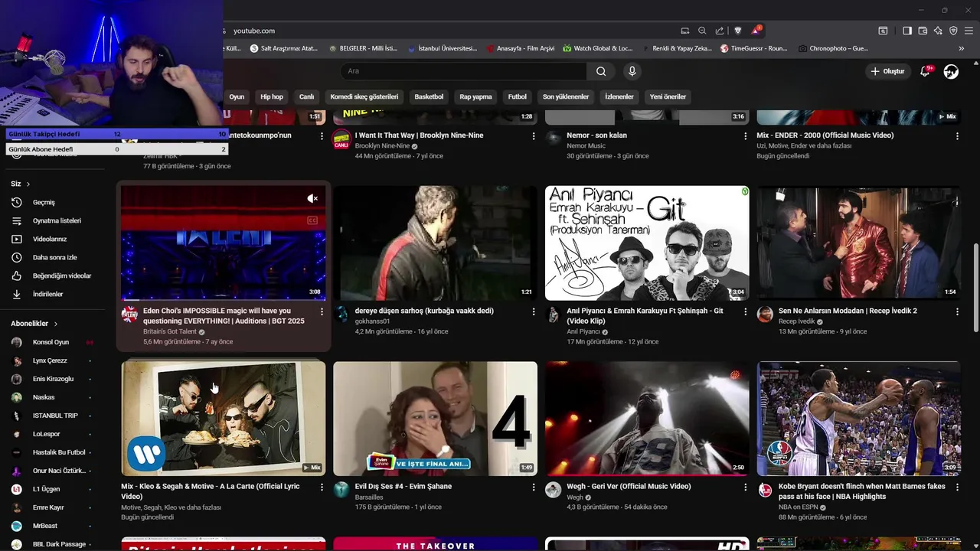Open options for Nemor - son kalan
The image size is (980, 551).
[745, 136]
